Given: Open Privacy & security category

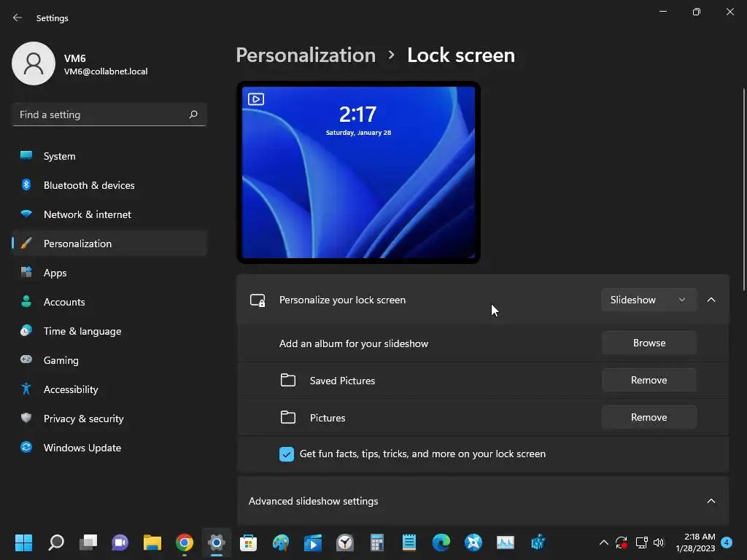Looking at the screenshot, I should (x=109, y=419).
